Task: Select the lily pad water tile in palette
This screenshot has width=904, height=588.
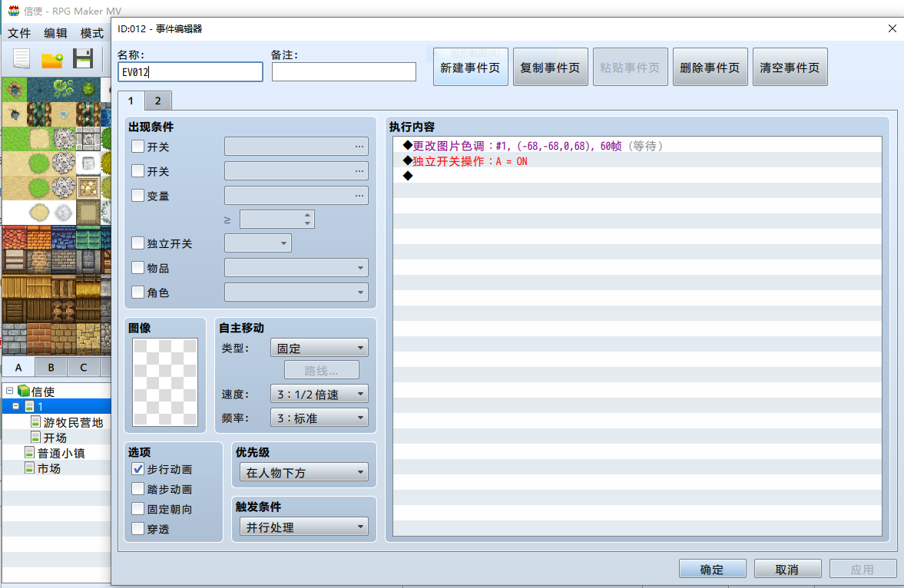Action: pyautogui.click(x=64, y=89)
